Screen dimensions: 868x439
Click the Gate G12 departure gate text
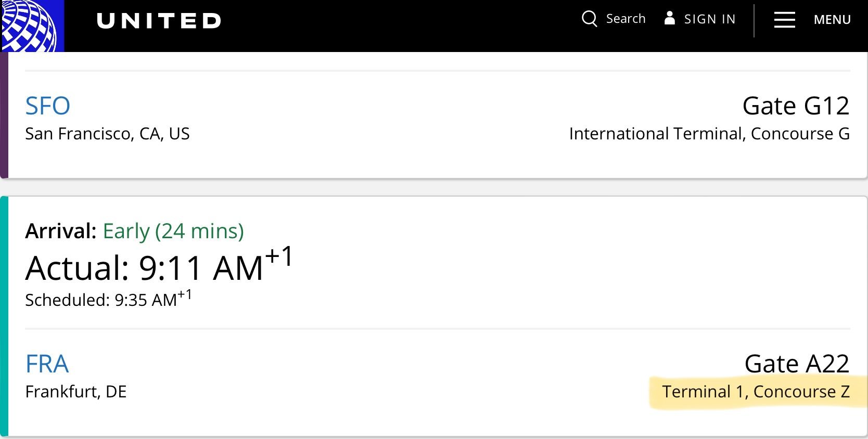(x=795, y=106)
